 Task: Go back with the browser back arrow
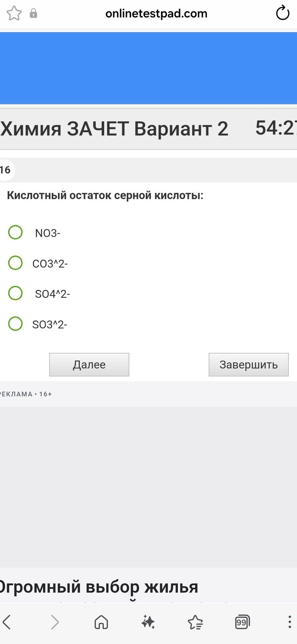tap(7, 622)
